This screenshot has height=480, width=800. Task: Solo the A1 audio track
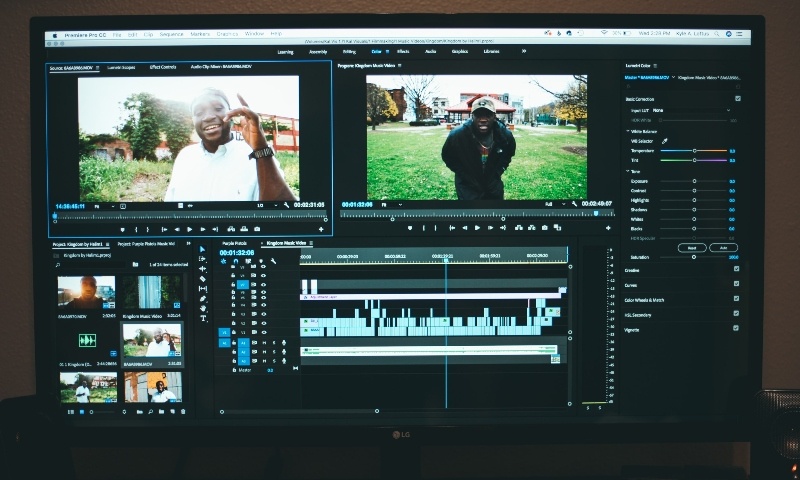click(274, 343)
